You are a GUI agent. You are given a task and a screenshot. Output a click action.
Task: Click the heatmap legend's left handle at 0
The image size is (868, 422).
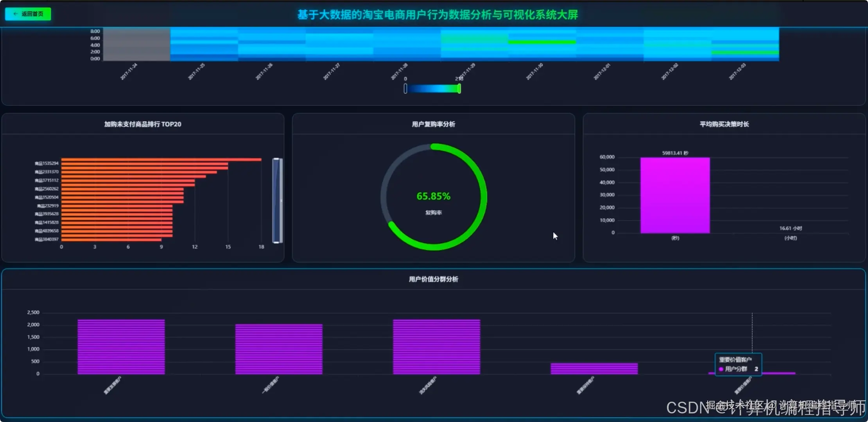(405, 89)
